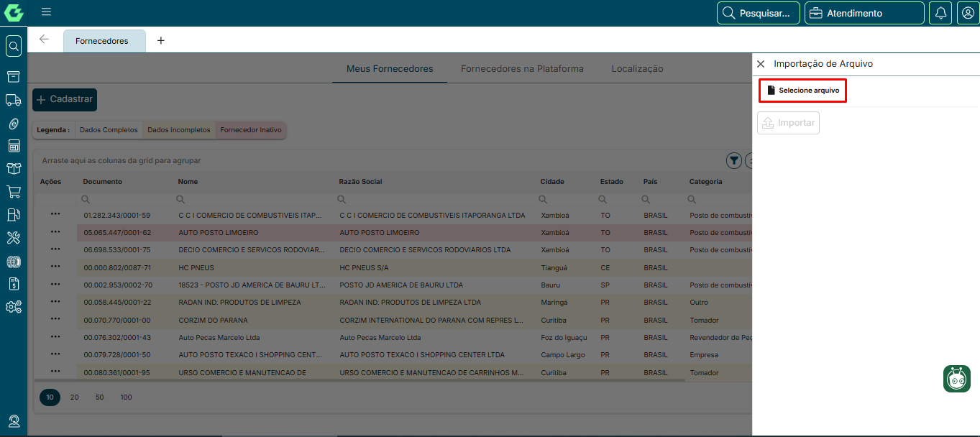Click the notifications bell icon

940,13
